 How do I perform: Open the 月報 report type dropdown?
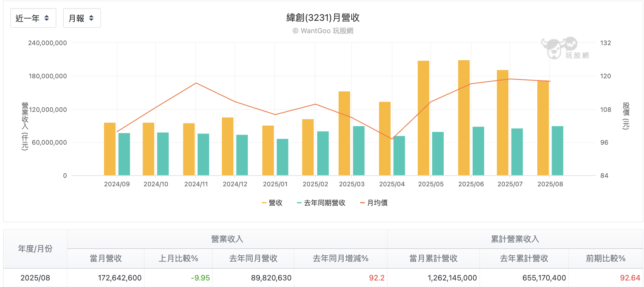(82, 18)
